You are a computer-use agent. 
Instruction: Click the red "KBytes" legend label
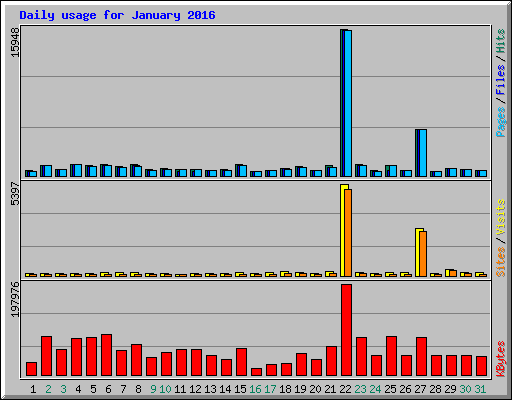point(500,359)
